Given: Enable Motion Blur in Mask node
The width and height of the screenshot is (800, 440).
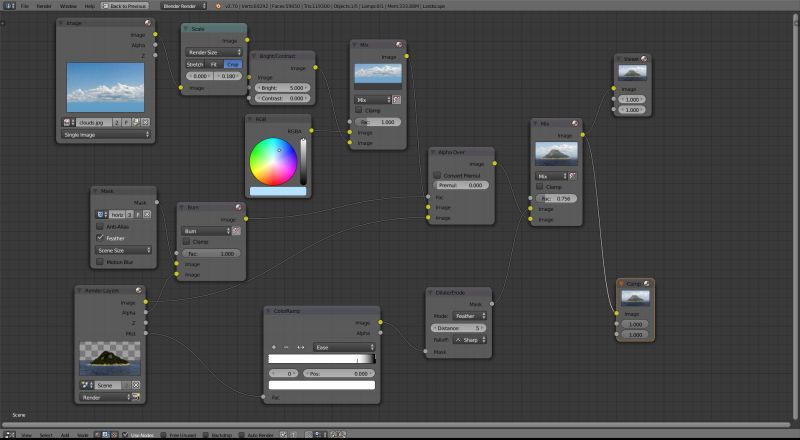Looking at the screenshot, I should coord(100,262).
